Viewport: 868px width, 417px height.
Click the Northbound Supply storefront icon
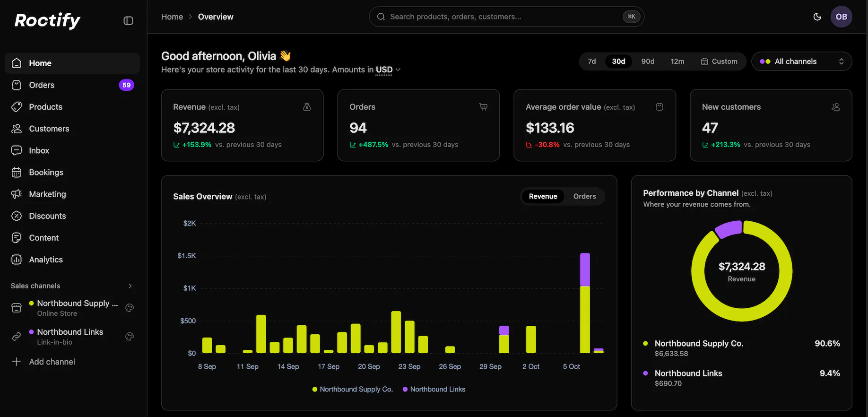coord(17,308)
